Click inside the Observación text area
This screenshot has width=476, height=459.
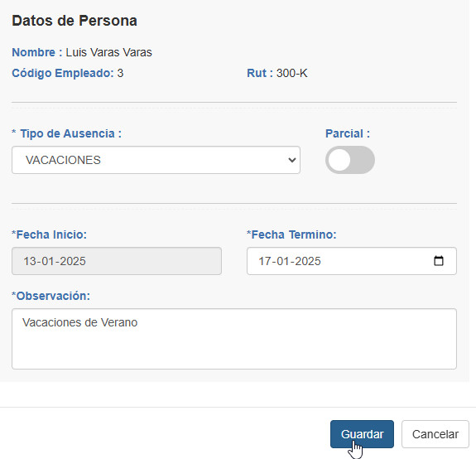point(234,339)
